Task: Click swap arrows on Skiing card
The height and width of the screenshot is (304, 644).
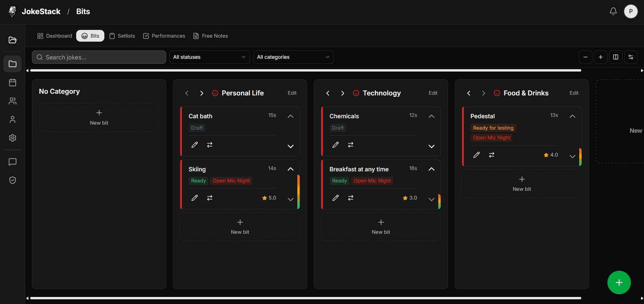Action: coord(210,198)
